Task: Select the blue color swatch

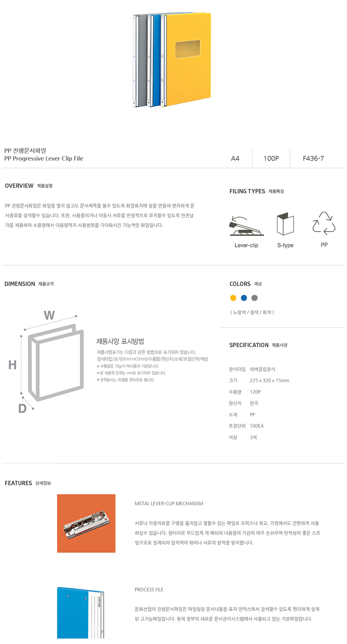Action: coord(244,298)
